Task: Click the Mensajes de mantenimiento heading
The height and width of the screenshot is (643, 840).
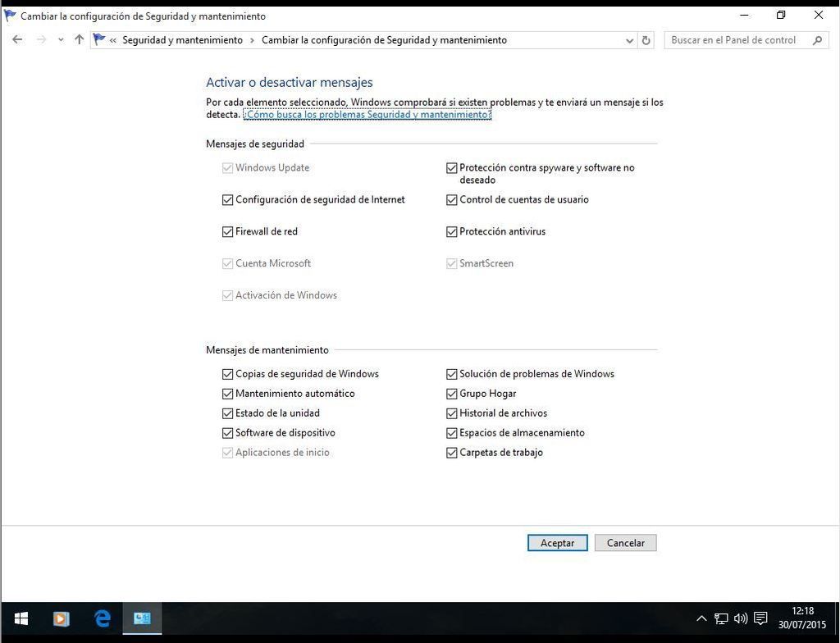Action: pos(267,350)
